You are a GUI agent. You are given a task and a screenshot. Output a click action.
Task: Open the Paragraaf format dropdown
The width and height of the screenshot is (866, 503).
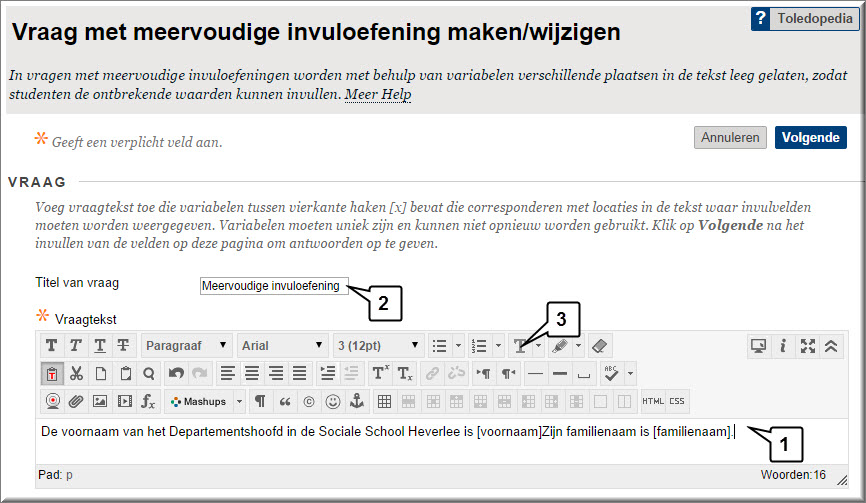pyautogui.click(x=187, y=346)
